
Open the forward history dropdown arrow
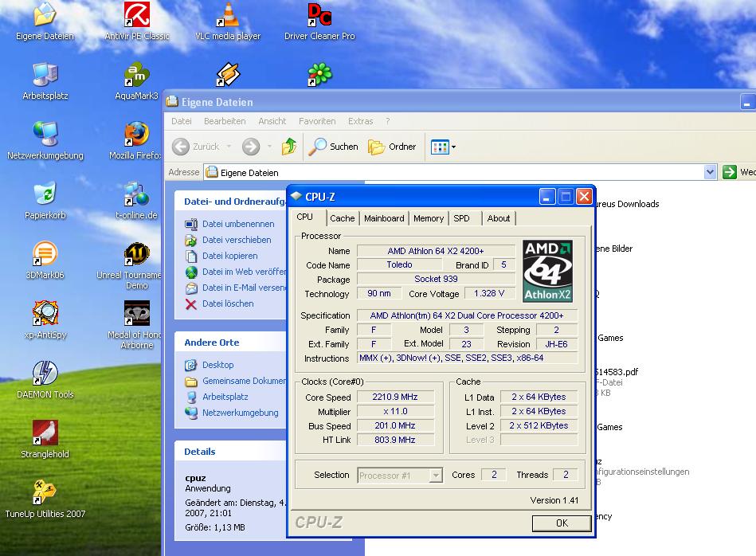point(269,146)
